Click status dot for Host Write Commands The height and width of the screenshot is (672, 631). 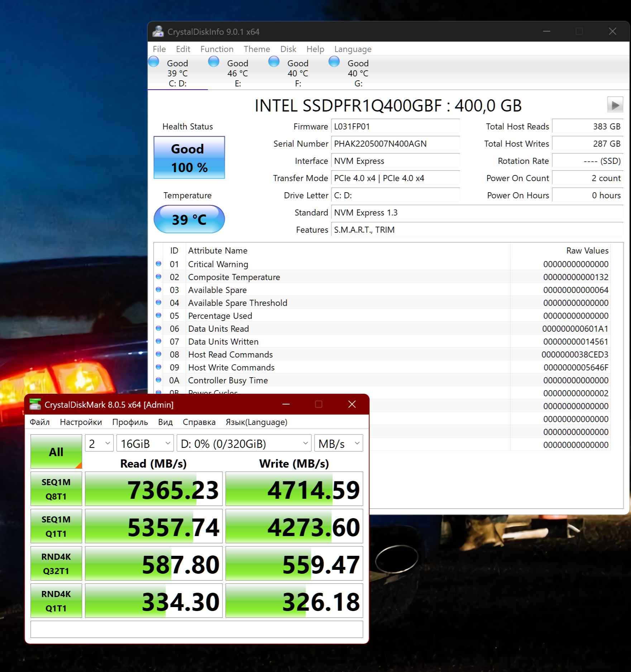tap(158, 367)
